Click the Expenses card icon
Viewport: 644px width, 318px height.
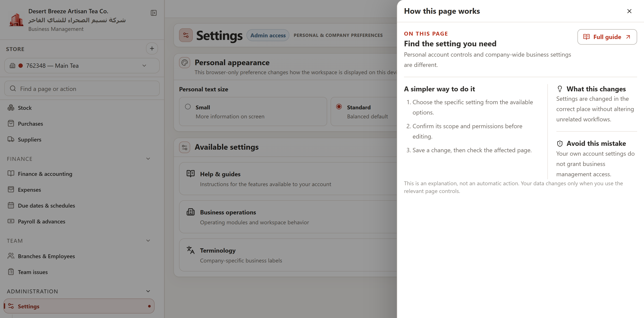(x=11, y=189)
